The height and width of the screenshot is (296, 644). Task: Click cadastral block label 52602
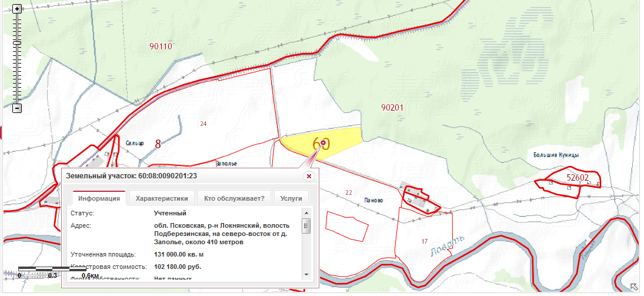[578, 178]
